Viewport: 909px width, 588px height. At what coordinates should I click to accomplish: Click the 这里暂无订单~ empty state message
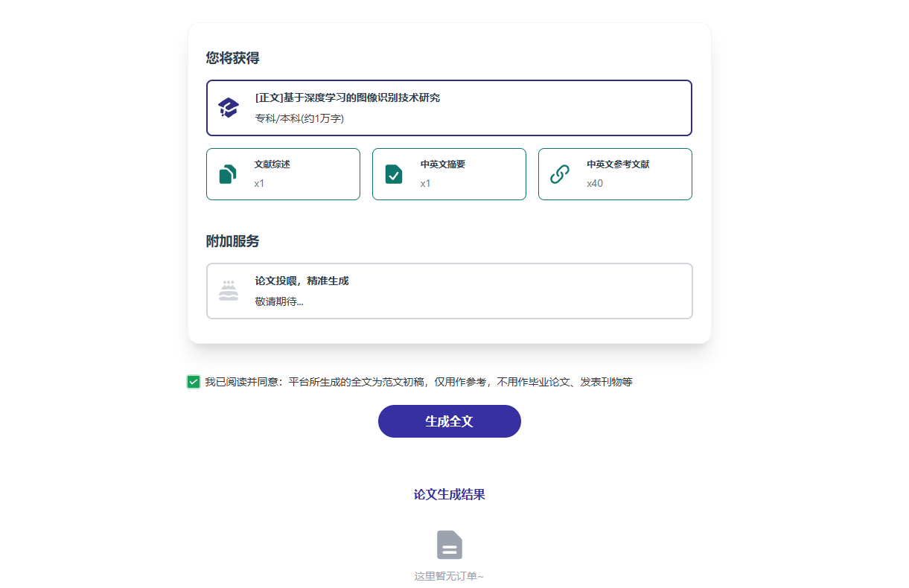click(x=450, y=576)
